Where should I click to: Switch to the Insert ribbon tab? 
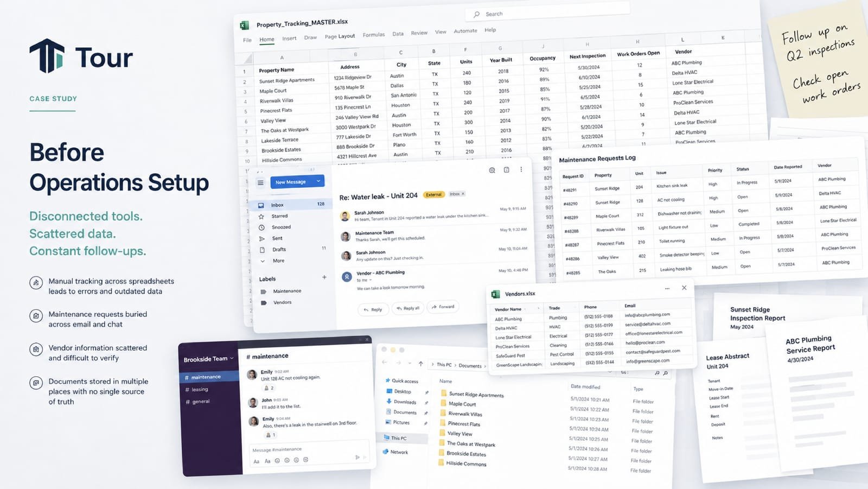(x=289, y=39)
